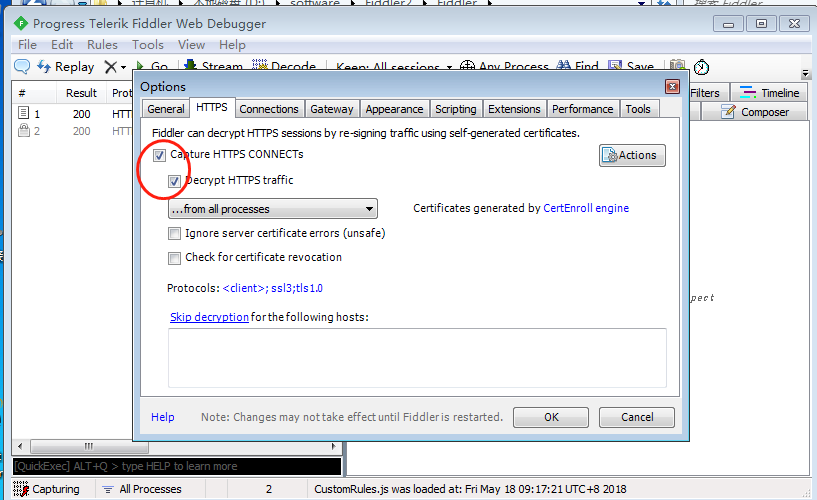The image size is (817, 500).
Task: Toggle Capture HTTPS CONNECTs checkbox
Action: pos(159,155)
